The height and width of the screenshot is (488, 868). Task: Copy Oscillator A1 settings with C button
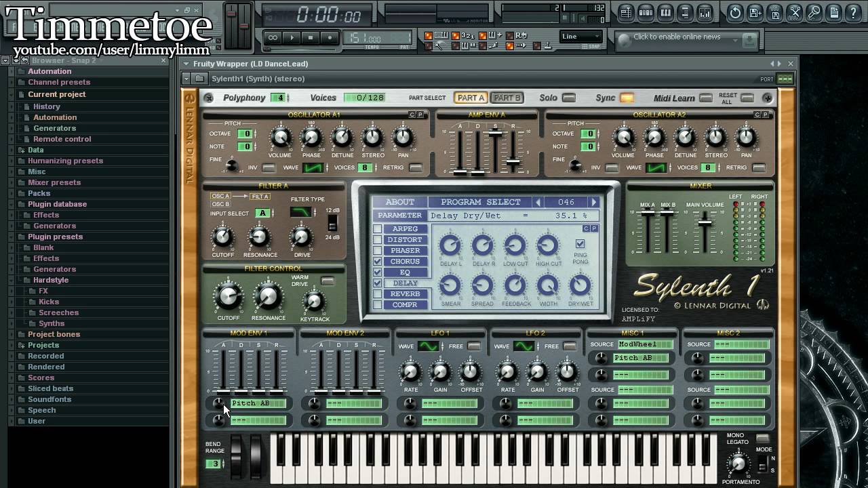[x=412, y=115]
